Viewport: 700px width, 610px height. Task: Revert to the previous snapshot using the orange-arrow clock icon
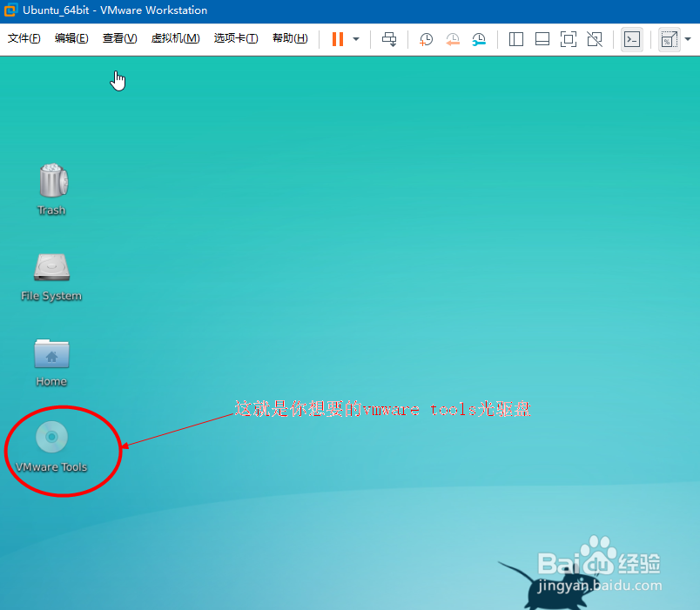point(452,39)
